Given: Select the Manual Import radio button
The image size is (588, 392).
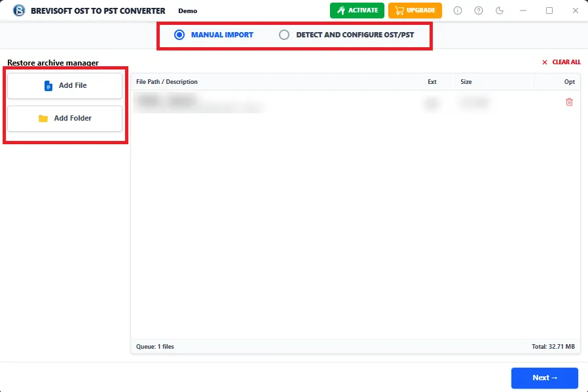Looking at the screenshot, I should point(179,35).
